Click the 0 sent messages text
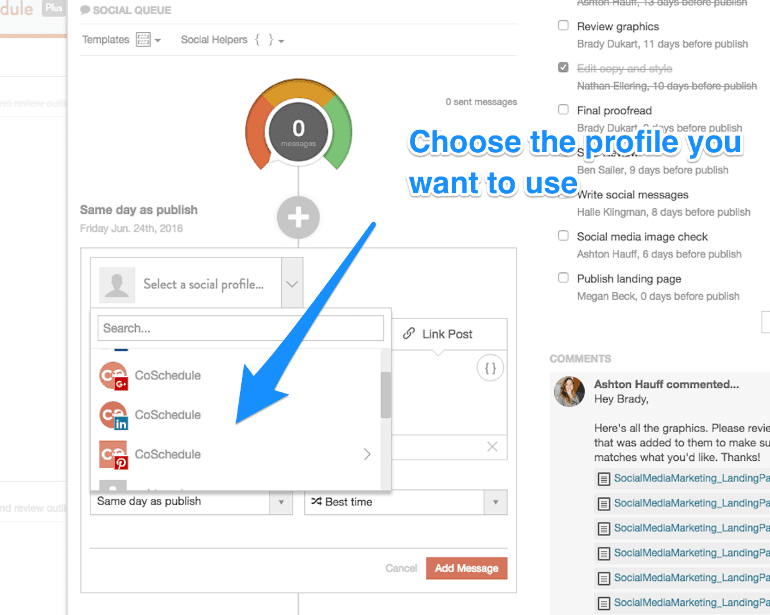The width and height of the screenshot is (770, 615). point(481,102)
